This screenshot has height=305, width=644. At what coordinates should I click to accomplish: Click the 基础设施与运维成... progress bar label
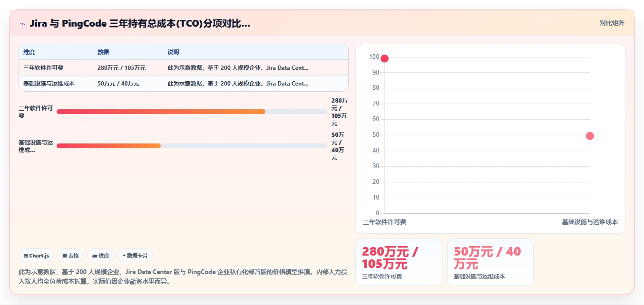point(36,146)
